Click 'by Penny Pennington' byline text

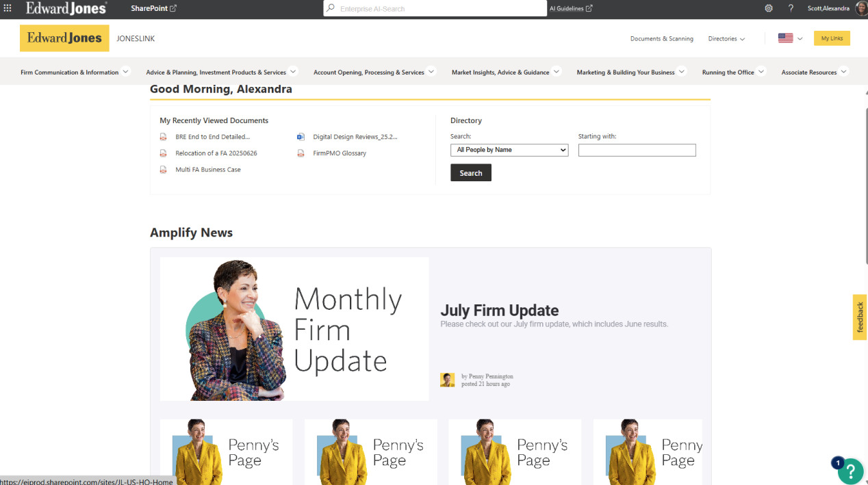(x=487, y=376)
